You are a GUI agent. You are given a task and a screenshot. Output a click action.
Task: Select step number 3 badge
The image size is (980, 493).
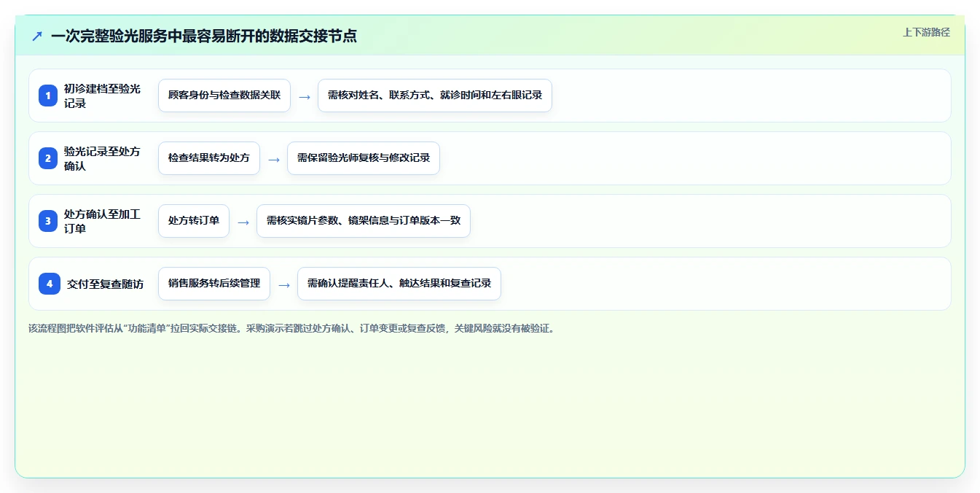(x=48, y=221)
